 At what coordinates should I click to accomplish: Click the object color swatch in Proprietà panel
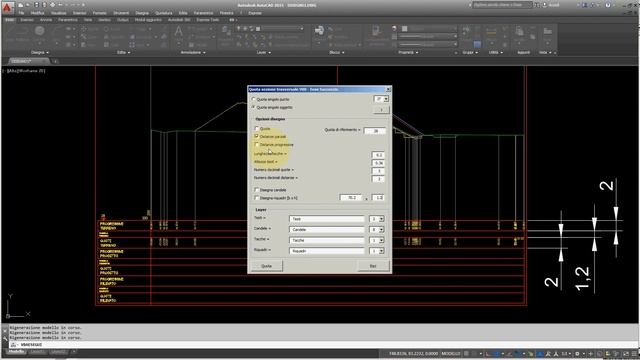pos(404,29)
